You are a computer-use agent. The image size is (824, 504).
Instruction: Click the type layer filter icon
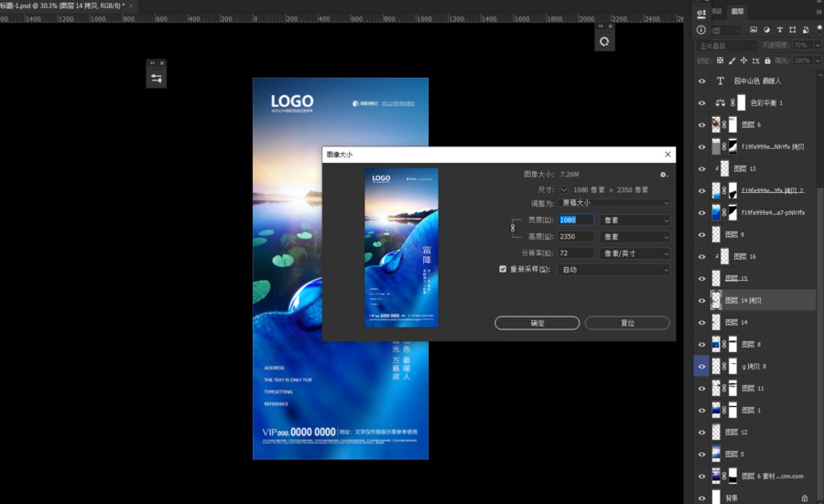(779, 30)
